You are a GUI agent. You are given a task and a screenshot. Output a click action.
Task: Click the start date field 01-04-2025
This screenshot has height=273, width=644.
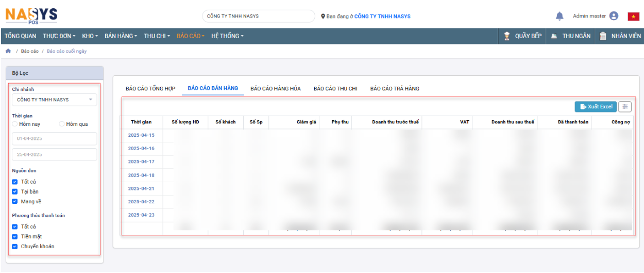(x=54, y=139)
